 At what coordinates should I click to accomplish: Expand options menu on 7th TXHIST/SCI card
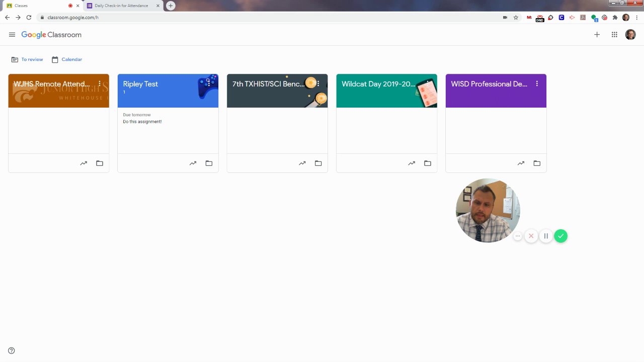coord(318,84)
